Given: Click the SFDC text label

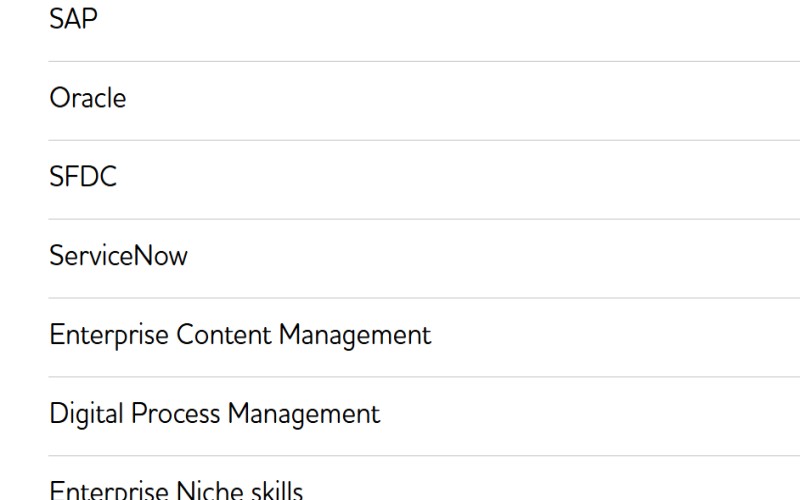Looking at the screenshot, I should pos(83,177).
